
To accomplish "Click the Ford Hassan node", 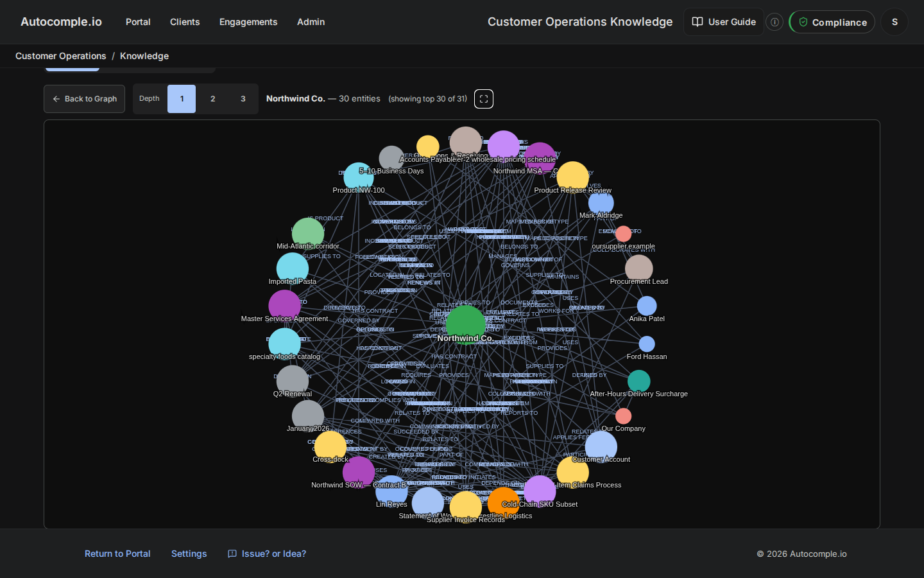I will 647,344.
